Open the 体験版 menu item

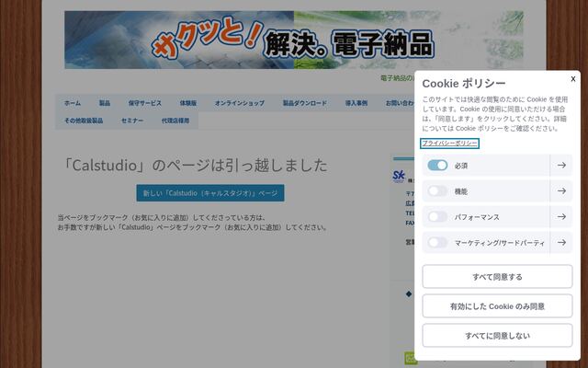(187, 103)
